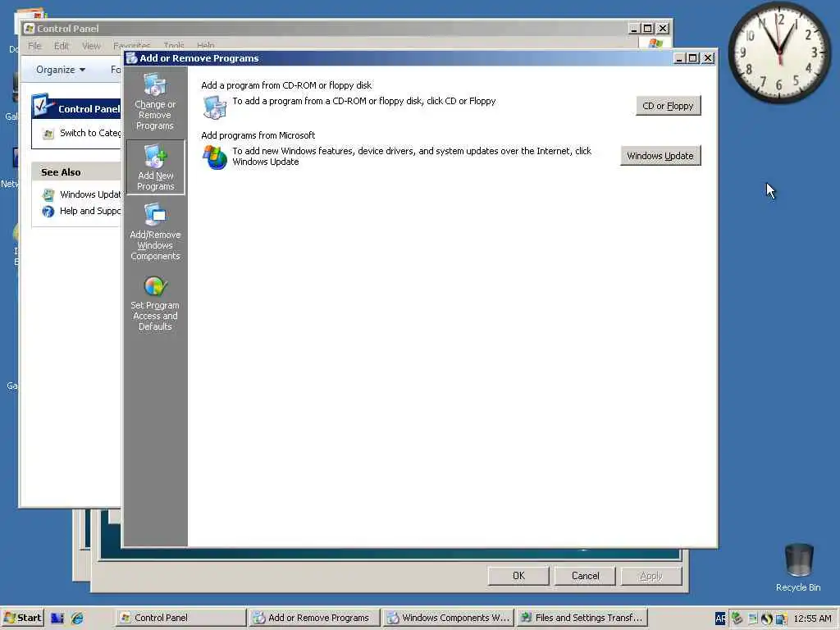Click the Windows Update button
The image size is (840, 630).
660,155
